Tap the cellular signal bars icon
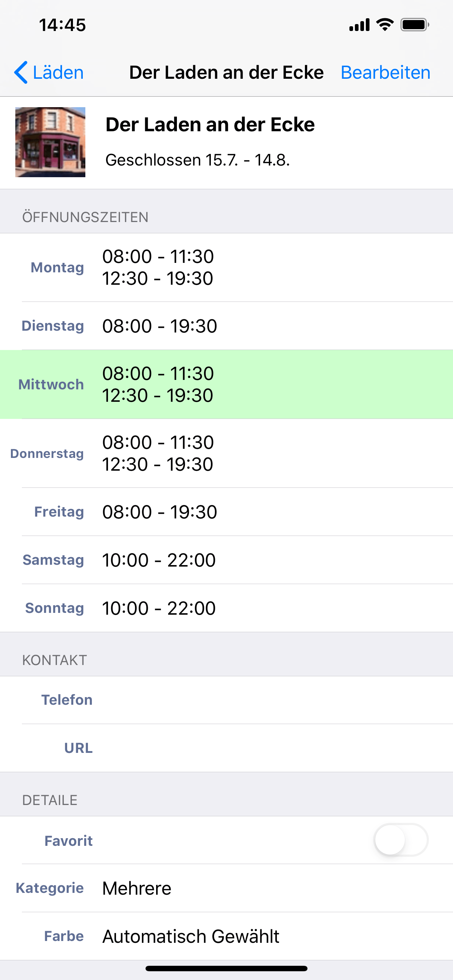The image size is (453, 980). point(359,25)
